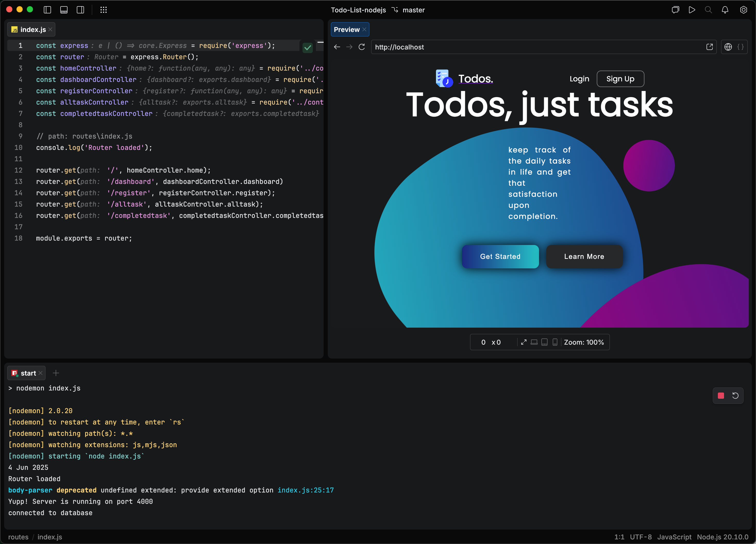Open the grid apps menu icon
Image resolution: width=756 pixels, height=544 pixels.
pos(104,10)
